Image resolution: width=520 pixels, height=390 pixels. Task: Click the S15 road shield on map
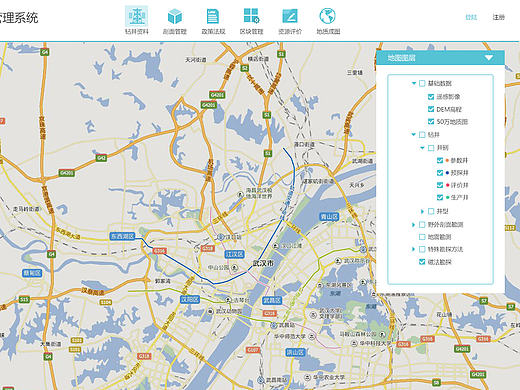pyautogui.click(x=24, y=299)
